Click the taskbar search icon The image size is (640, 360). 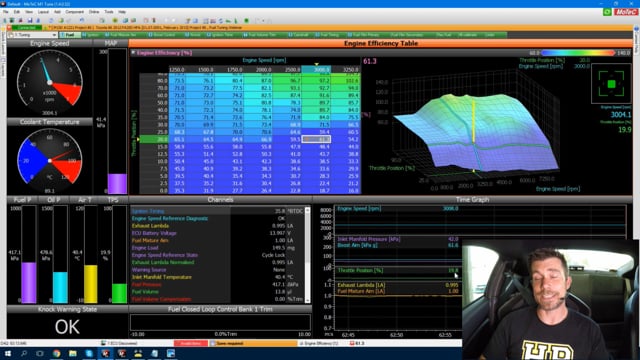[x=24, y=353]
